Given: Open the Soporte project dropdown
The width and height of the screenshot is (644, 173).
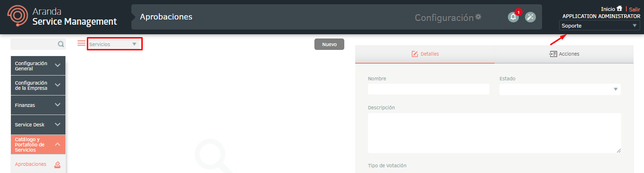Looking at the screenshot, I should (x=599, y=26).
